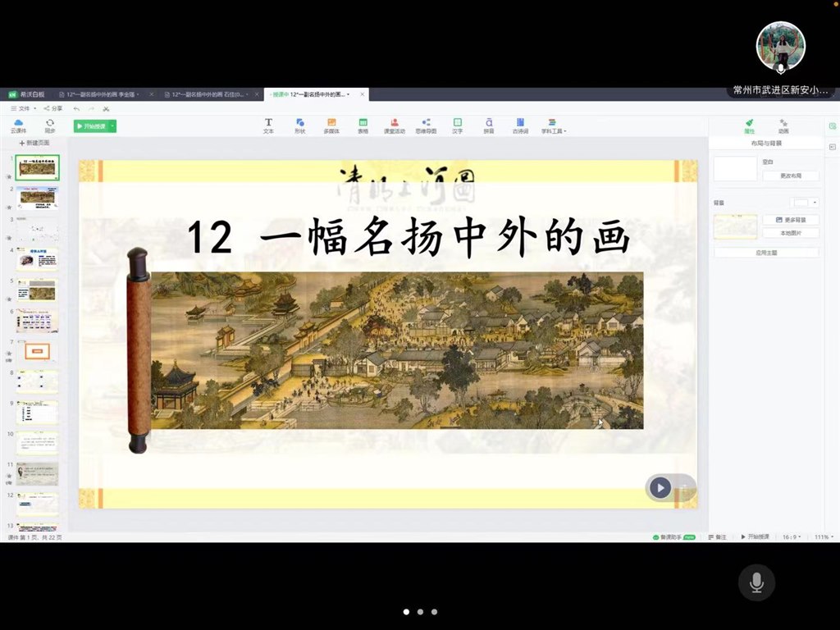The height and width of the screenshot is (630, 840).
Task: Select slide 2 thumbnail
Action: click(x=37, y=198)
